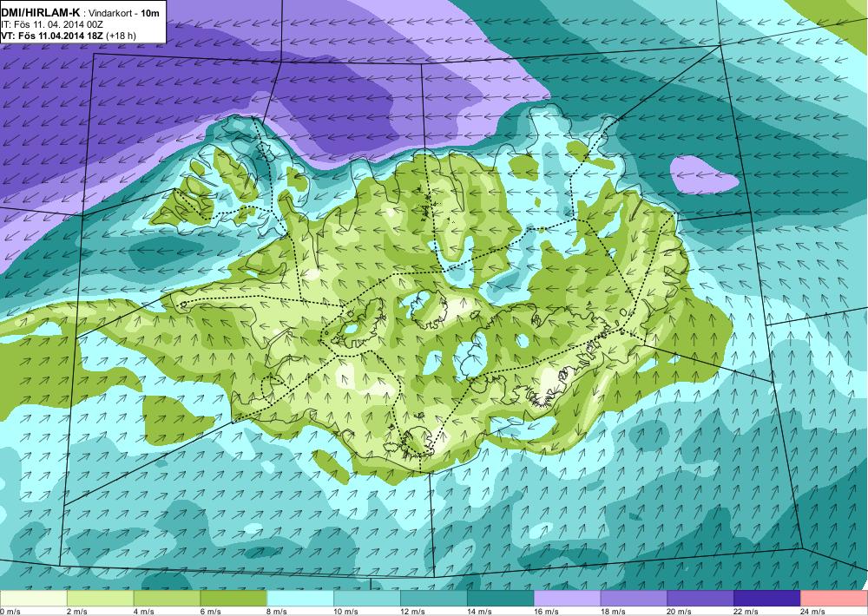
Task: Pick the pink legend swatch above 24 m/s
Action: (834, 599)
